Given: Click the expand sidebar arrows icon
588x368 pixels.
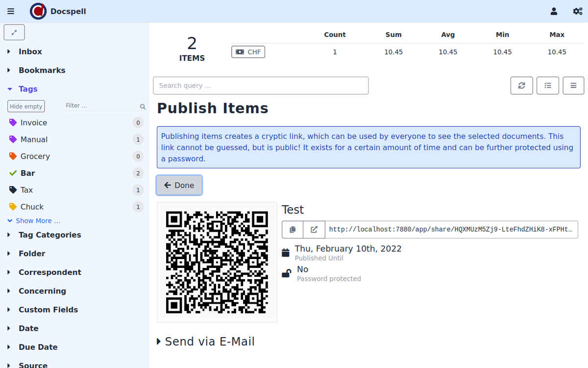Looking at the screenshot, I should pyautogui.click(x=14, y=32).
